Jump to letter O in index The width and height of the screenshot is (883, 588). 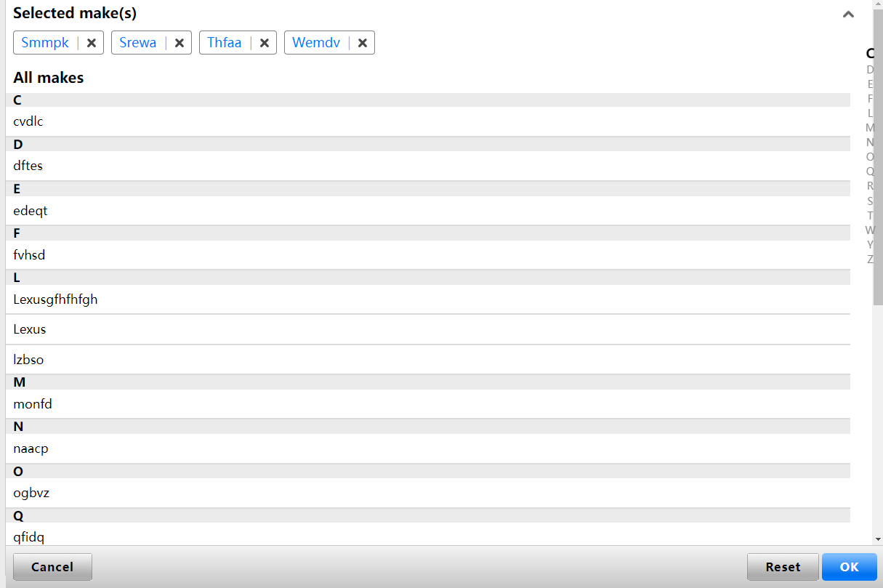[870, 157]
